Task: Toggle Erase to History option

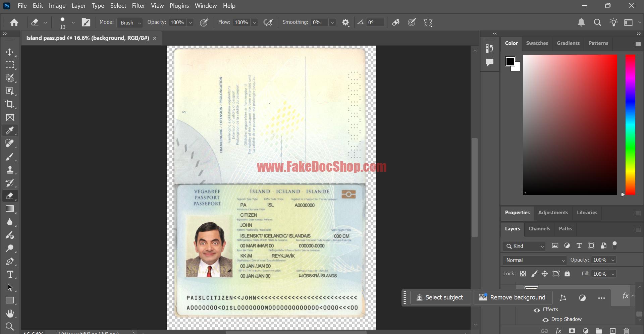Action: tap(396, 22)
